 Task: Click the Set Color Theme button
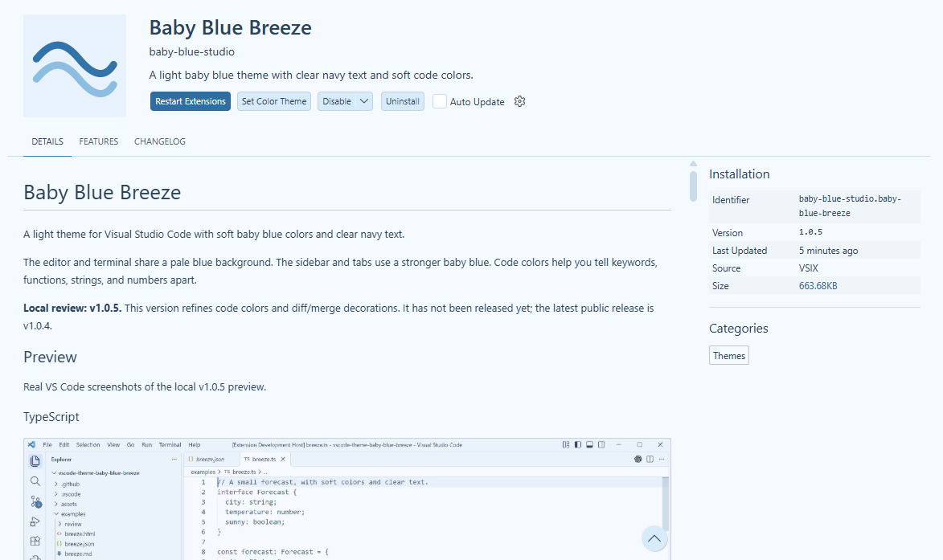[274, 101]
